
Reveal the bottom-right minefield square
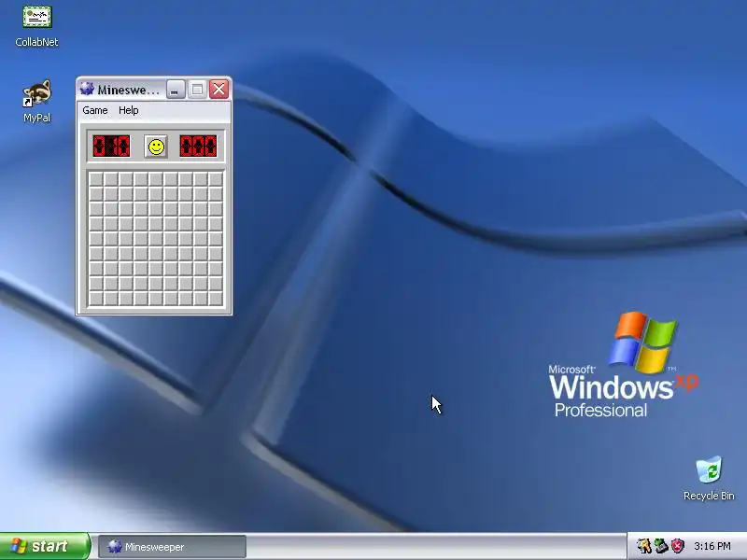216,299
